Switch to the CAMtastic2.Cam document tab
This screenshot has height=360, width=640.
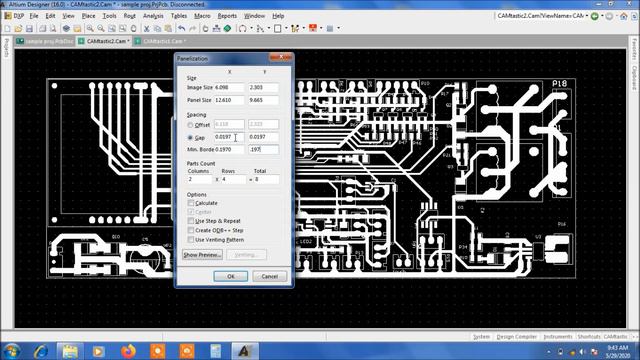click(104, 41)
